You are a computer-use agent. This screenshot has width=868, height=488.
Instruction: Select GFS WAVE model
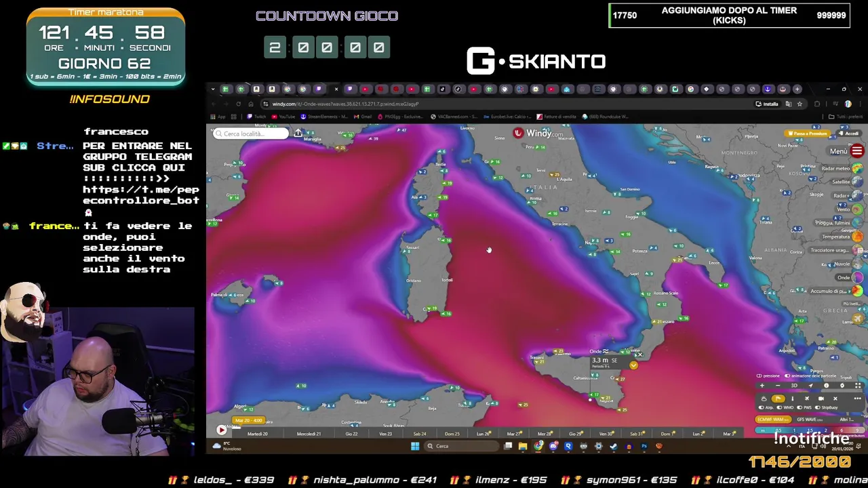[x=810, y=420]
